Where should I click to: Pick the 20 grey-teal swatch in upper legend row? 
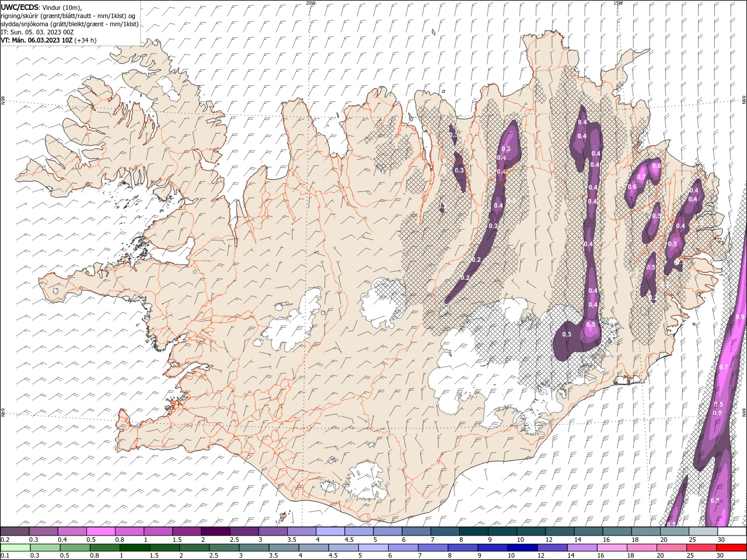pos(675,531)
